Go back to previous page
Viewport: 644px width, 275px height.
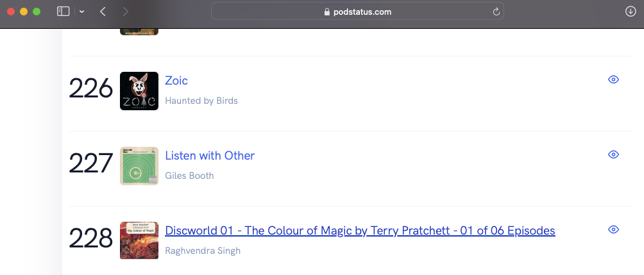[x=103, y=12]
